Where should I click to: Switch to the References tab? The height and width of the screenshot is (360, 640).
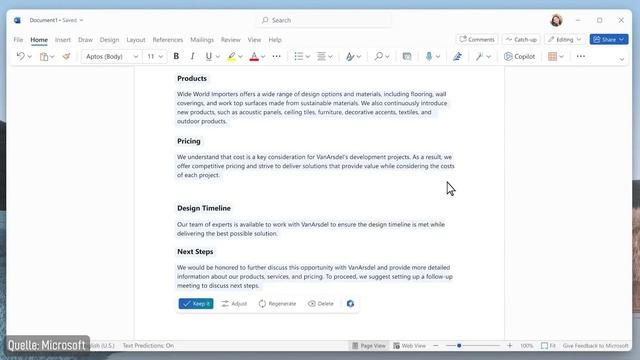168,40
